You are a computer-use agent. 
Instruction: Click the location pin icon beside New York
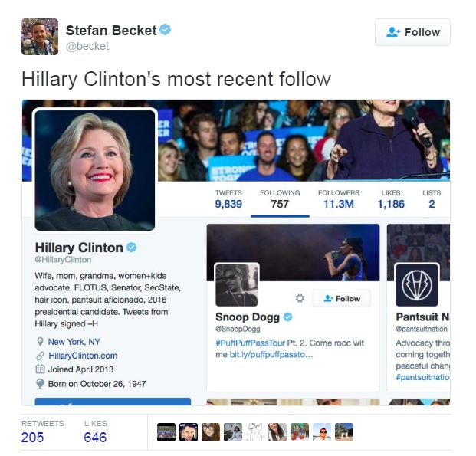click(x=40, y=342)
